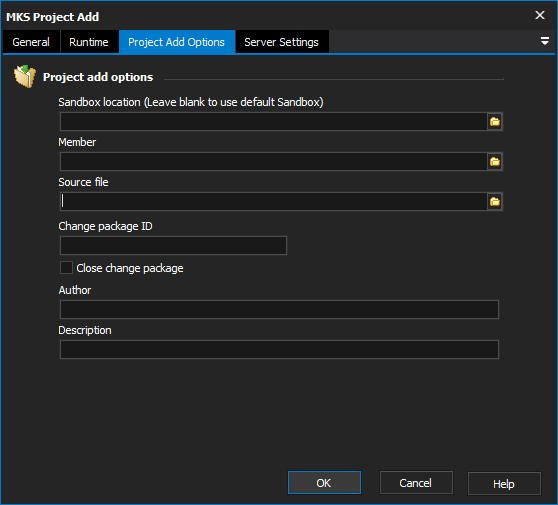Click the Description input field
Viewport: 558px width, 505px height.
point(279,349)
